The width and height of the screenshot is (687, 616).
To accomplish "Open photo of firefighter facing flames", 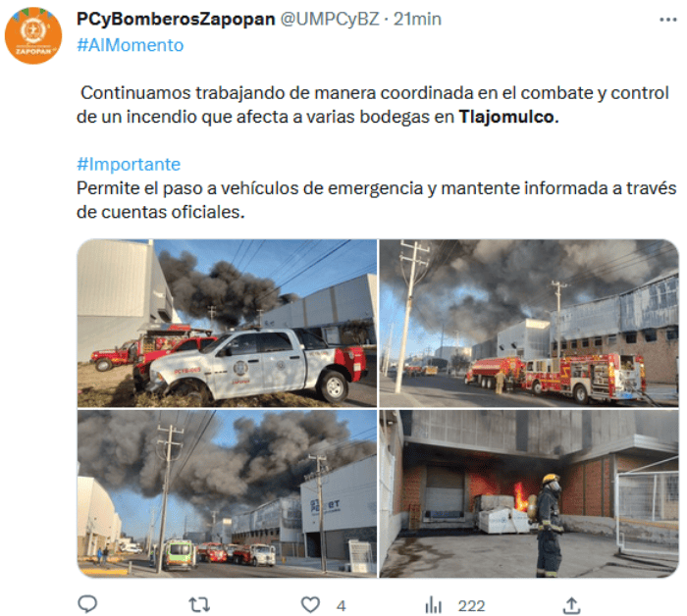I will (529, 493).
